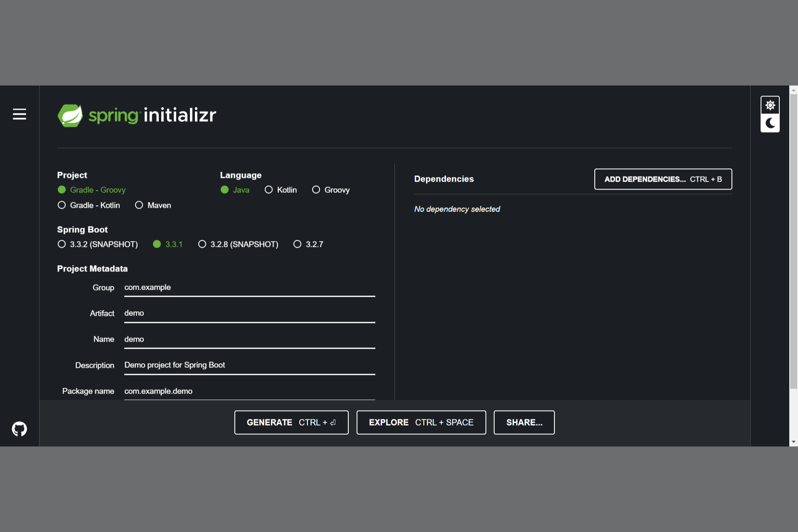The image size is (798, 532).
Task: Open the hamburger side menu
Action: pyautogui.click(x=19, y=114)
